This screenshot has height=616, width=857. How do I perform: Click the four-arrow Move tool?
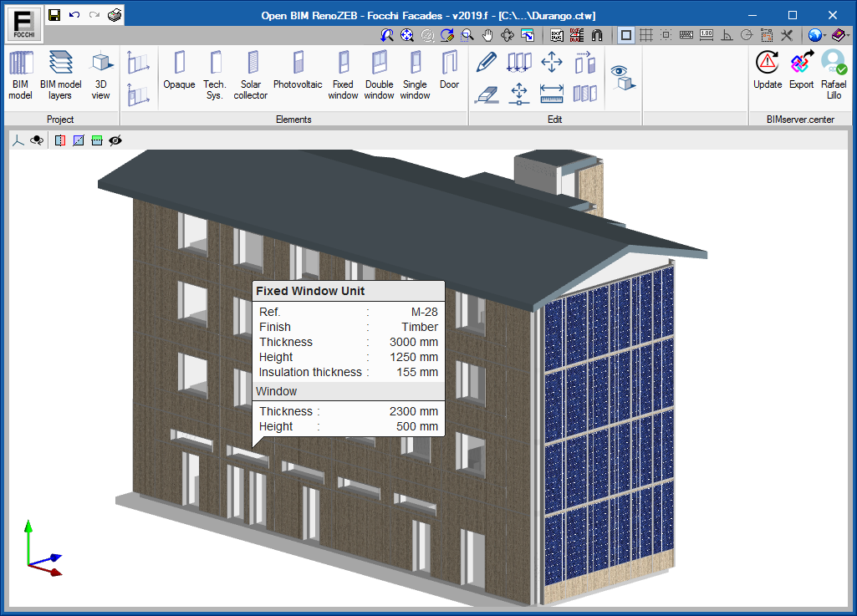pyautogui.click(x=552, y=62)
